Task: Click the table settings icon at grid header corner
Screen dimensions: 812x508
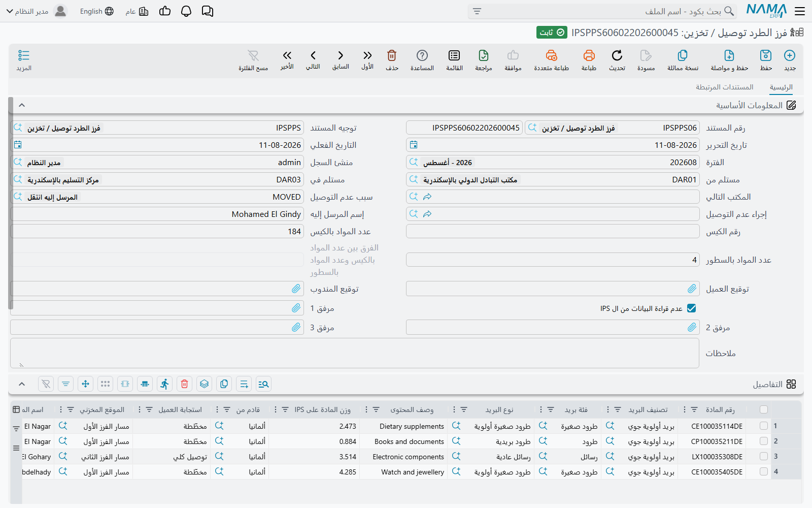Action: click(16, 409)
